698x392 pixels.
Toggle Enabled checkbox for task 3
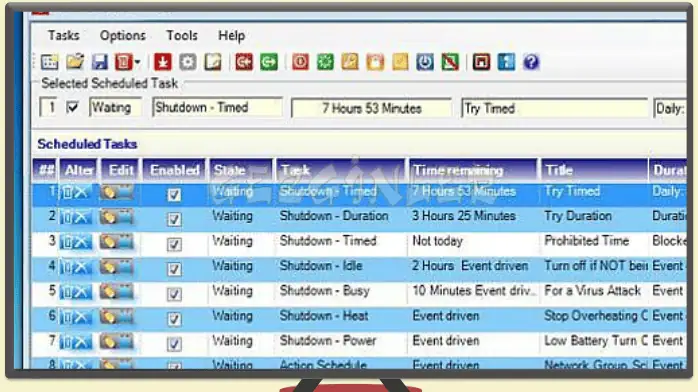pos(174,244)
